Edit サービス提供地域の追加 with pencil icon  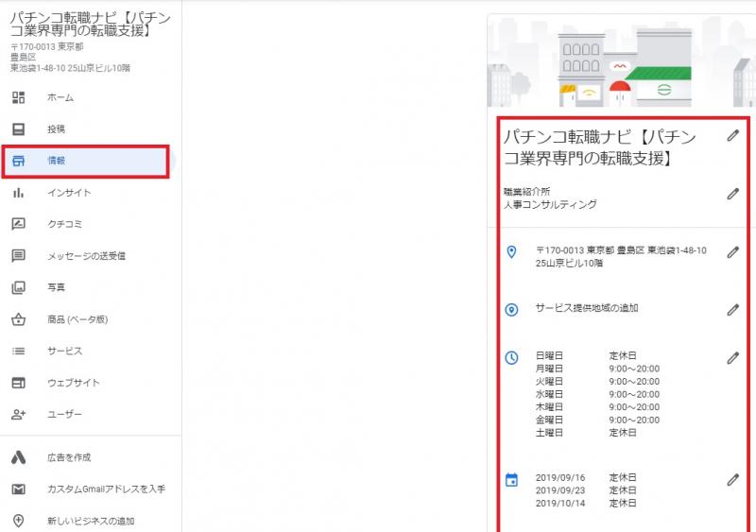pyautogui.click(x=732, y=309)
